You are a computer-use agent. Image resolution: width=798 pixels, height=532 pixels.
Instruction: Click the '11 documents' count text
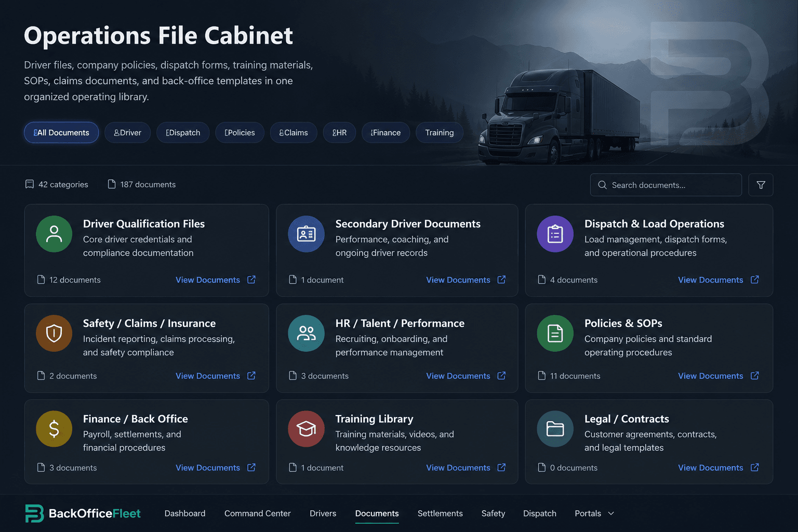(x=575, y=376)
